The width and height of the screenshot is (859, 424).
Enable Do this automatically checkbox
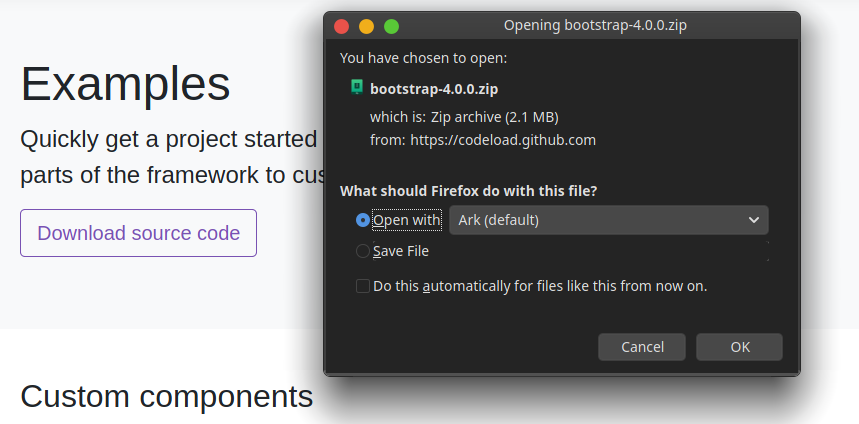(x=363, y=286)
